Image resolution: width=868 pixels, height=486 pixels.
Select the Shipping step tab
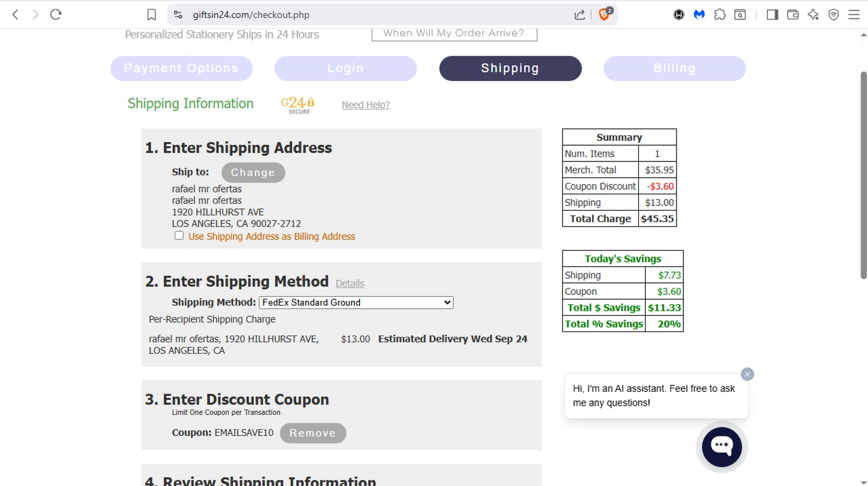pos(510,68)
